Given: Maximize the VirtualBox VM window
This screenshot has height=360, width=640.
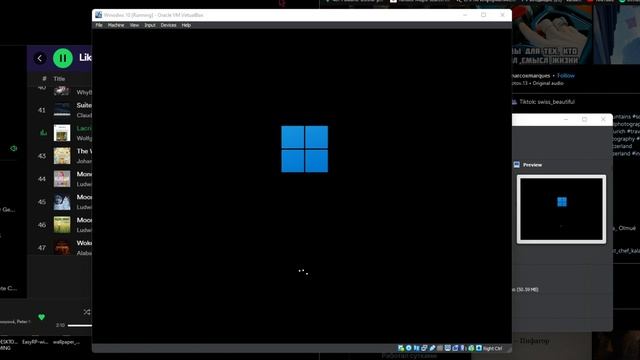Looking at the screenshot, I should [484, 15].
